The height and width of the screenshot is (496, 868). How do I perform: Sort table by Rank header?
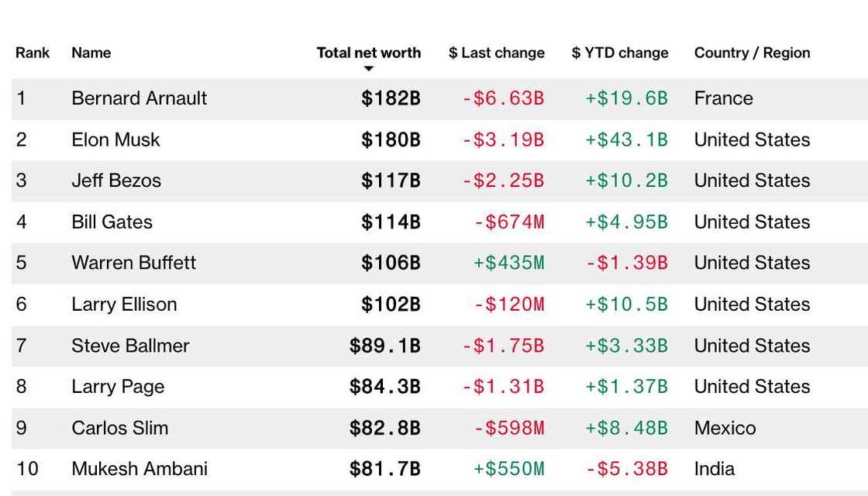pyautogui.click(x=33, y=53)
